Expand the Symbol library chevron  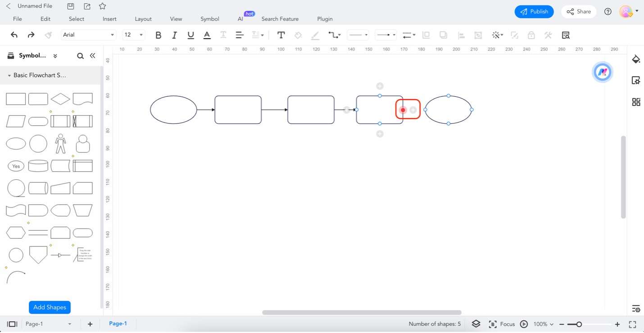tap(55, 56)
